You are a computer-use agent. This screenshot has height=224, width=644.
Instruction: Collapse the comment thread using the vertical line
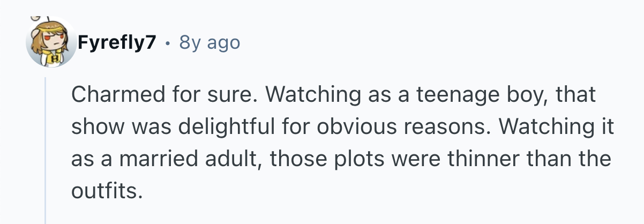[46, 150]
